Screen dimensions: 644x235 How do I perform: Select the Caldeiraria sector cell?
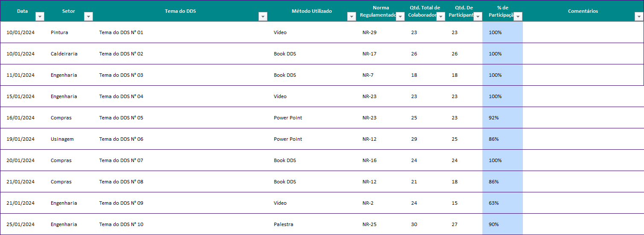[x=64, y=54]
